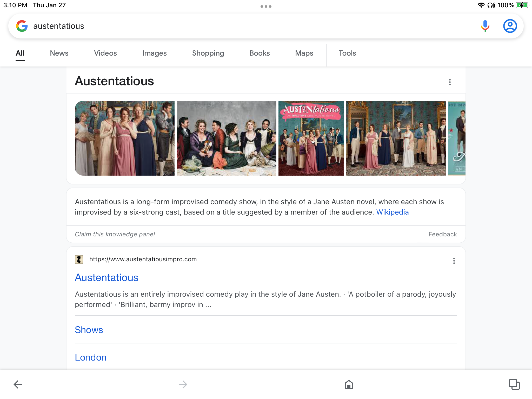Screen dimensions: 532x399
Task: Open austentatiousimpro.com result three-dot options
Action: point(454,261)
